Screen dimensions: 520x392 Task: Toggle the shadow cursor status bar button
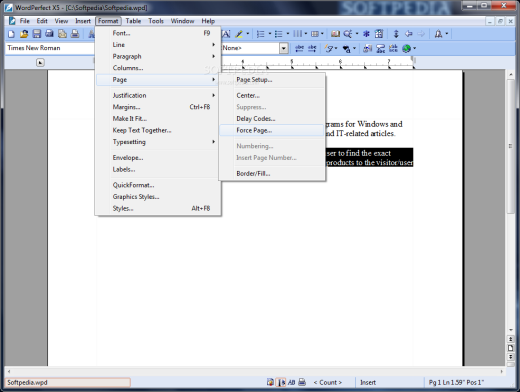(x=281, y=382)
